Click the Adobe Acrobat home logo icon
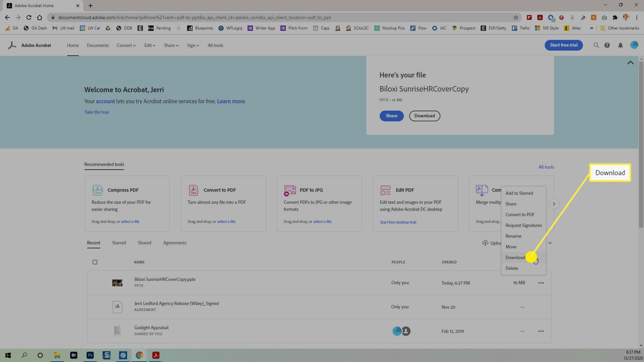The width and height of the screenshot is (644, 362). tap(11, 45)
